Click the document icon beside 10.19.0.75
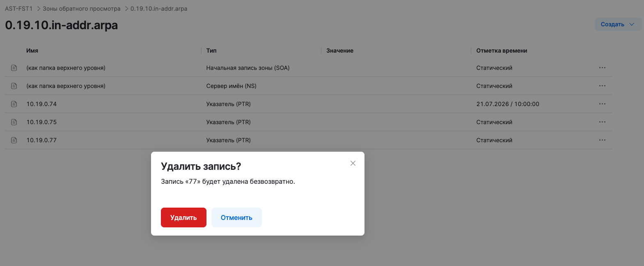The image size is (644, 266). (x=14, y=122)
